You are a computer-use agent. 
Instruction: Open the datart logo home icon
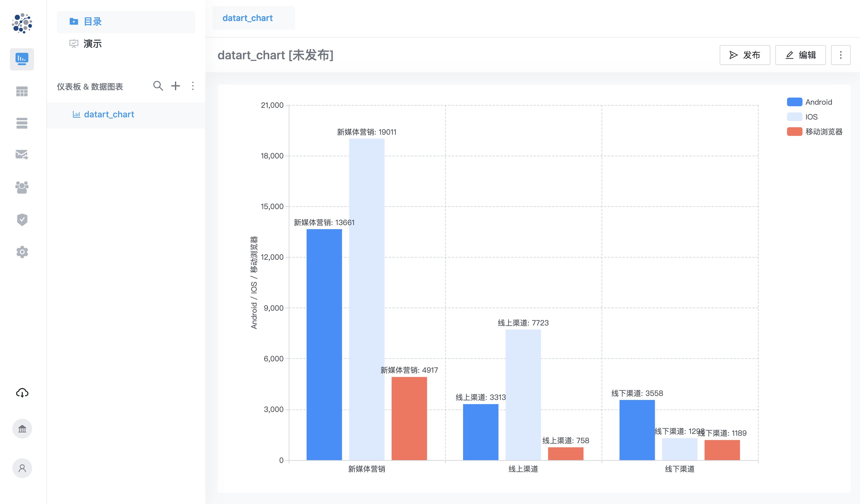22,23
